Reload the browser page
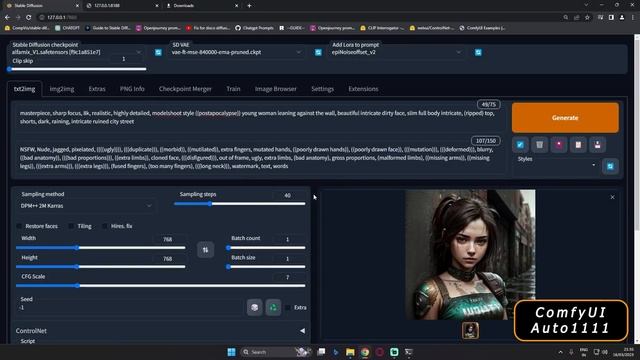This screenshot has height=360, width=640. pos(29,18)
